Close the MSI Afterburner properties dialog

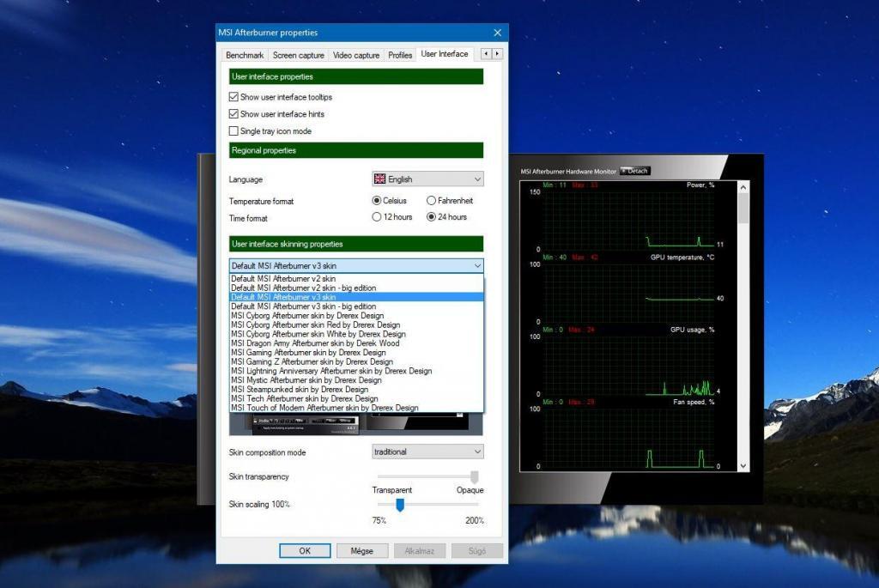tap(497, 33)
